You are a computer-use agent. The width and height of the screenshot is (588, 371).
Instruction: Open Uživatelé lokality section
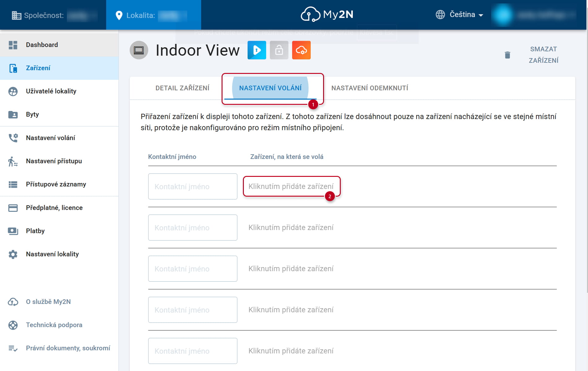(59, 91)
